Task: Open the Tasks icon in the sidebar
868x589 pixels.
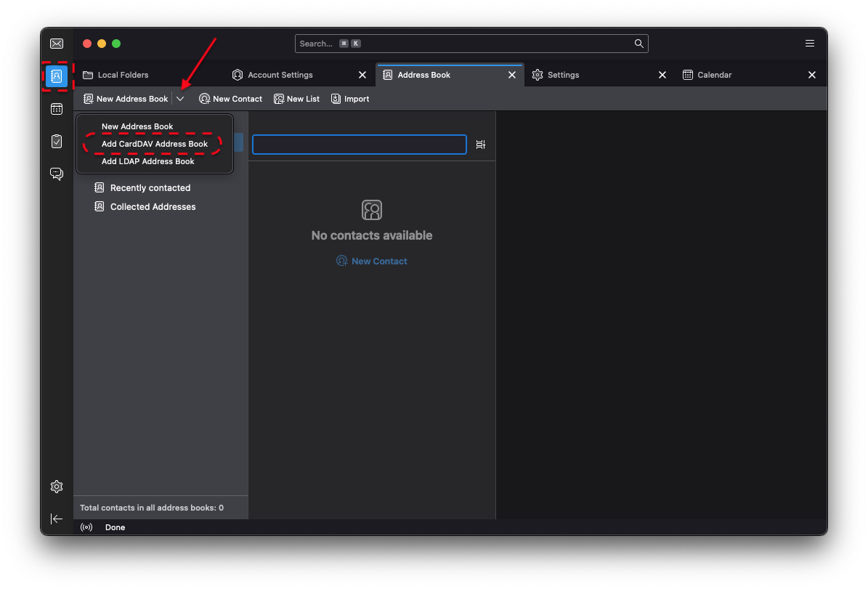Action: (56, 141)
